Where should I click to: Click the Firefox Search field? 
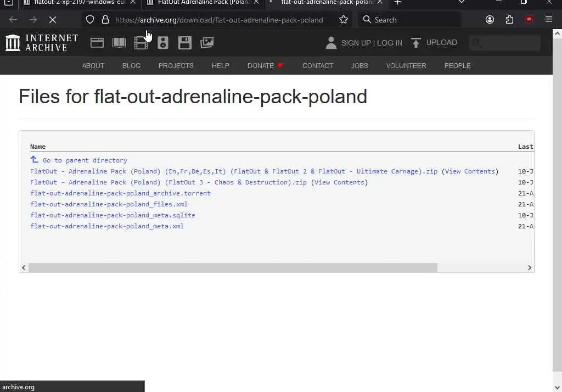pos(409,20)
